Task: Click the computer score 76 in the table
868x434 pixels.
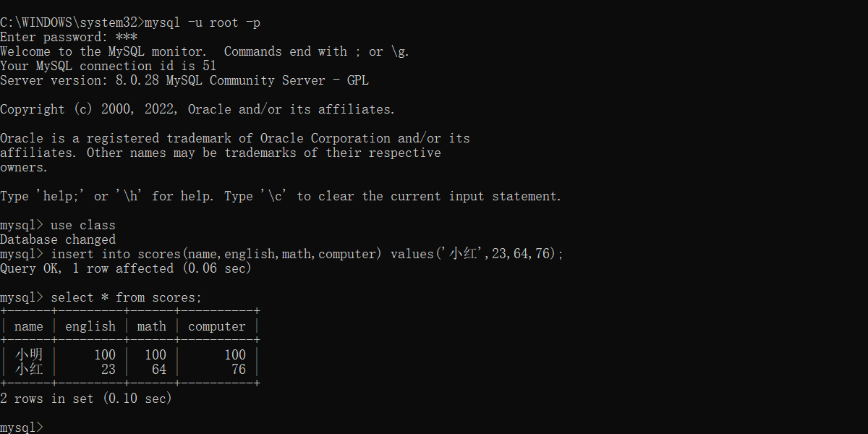Action: click(x=239, y=370)
